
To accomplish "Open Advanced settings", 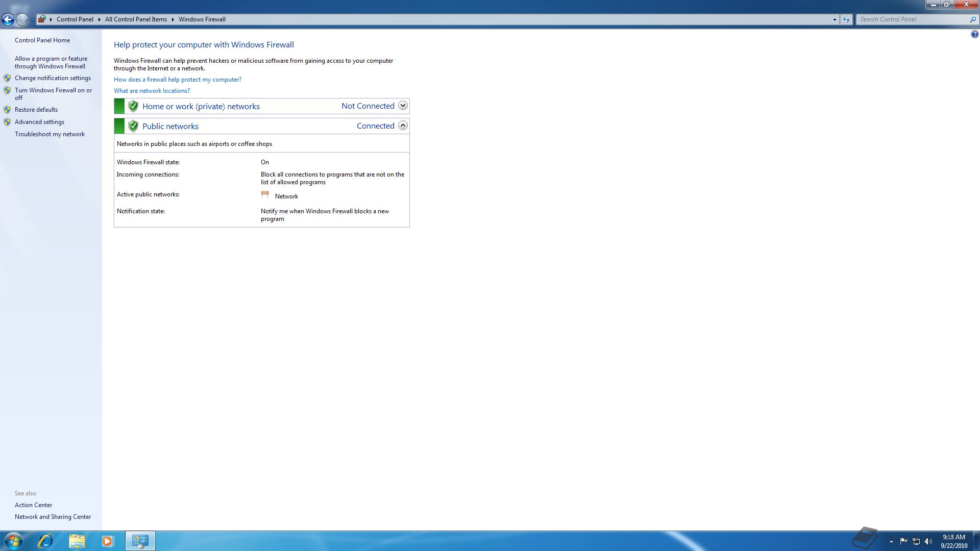I will [39, 122].
